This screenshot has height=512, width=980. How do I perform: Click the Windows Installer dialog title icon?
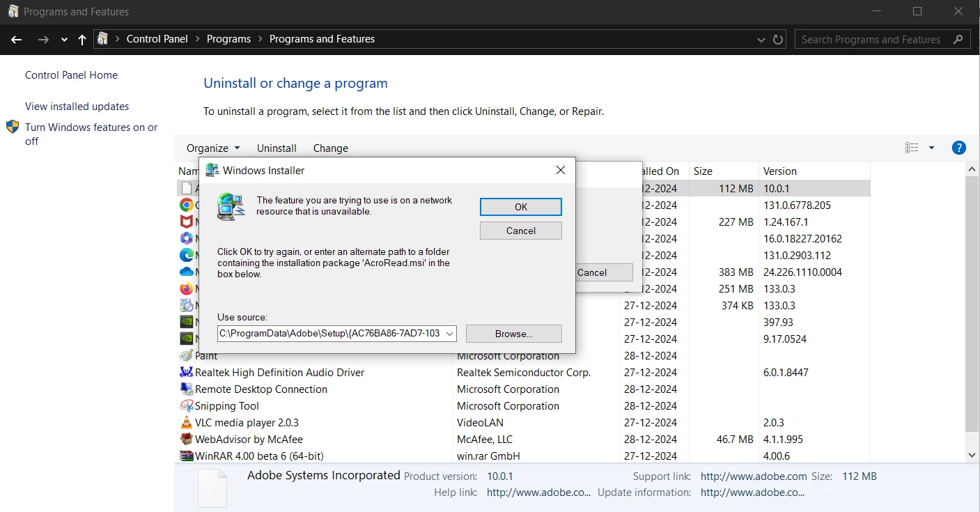coord(212,170)
